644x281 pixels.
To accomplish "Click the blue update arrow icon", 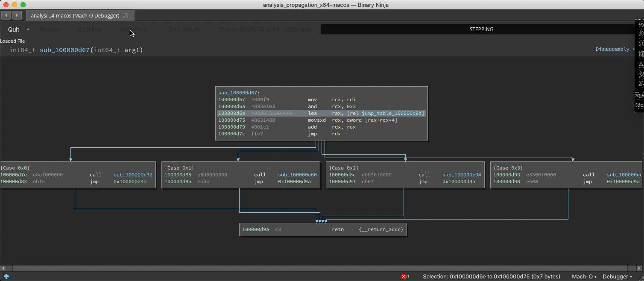I will [x=6, y=276].
